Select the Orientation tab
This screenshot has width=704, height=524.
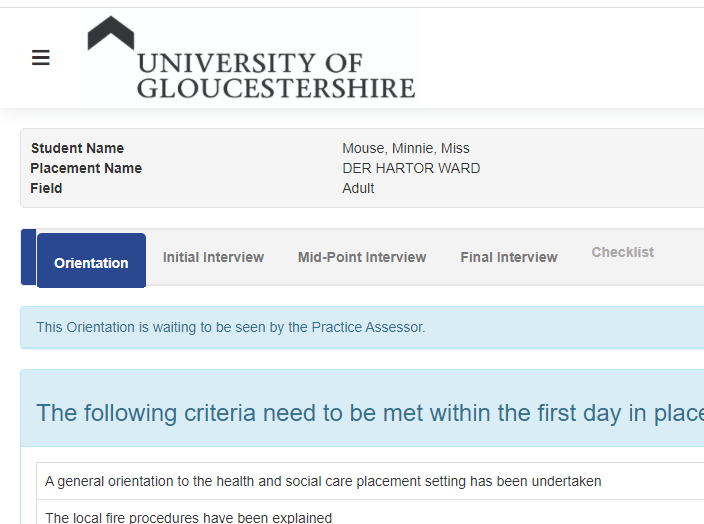tap(91, 262)
